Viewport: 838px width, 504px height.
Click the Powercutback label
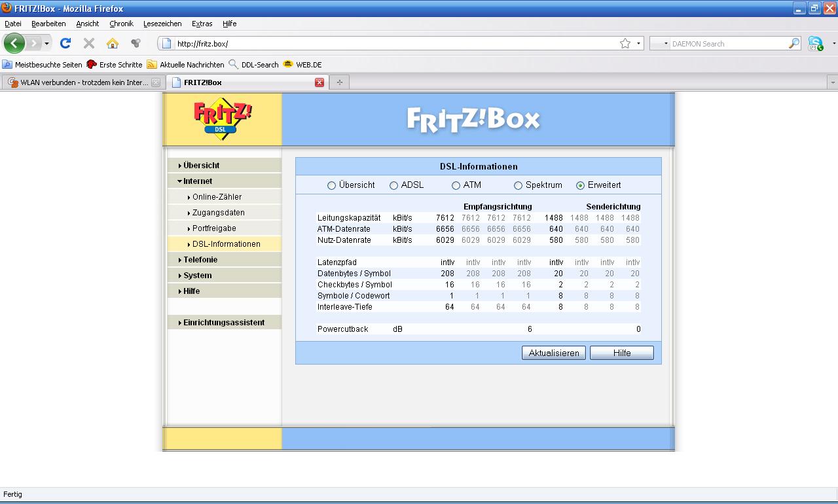[x=343, y=329]
